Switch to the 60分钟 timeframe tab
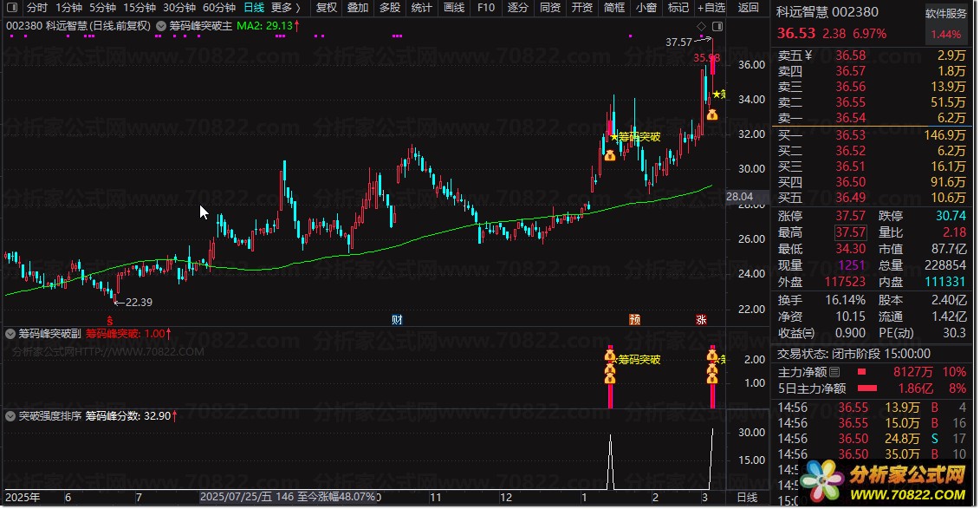The image size is (980, 509). pos(219,8)
